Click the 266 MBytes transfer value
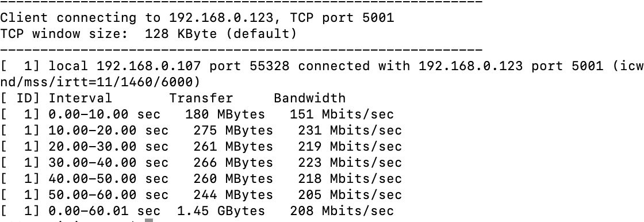The image size is (644, 222). pyautogui.click(x=233, y=163)
